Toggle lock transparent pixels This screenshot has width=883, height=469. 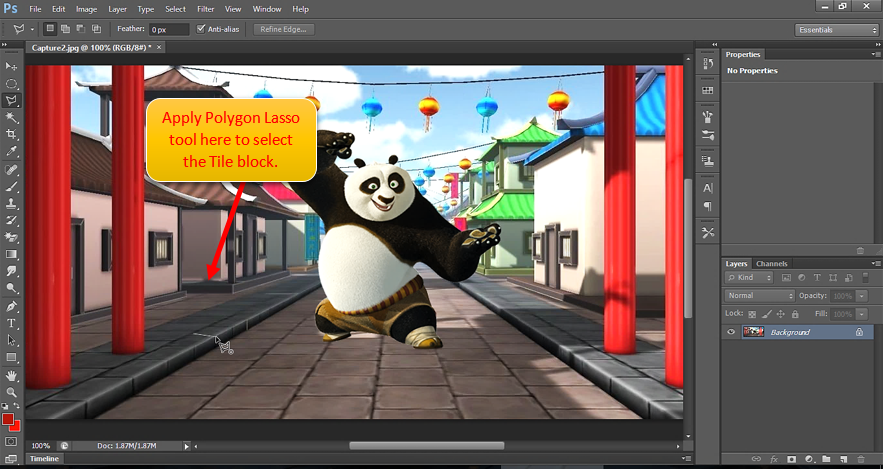[753, 314]
